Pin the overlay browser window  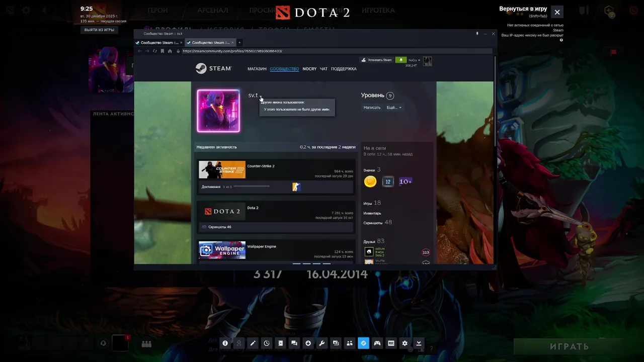point(477,34)
